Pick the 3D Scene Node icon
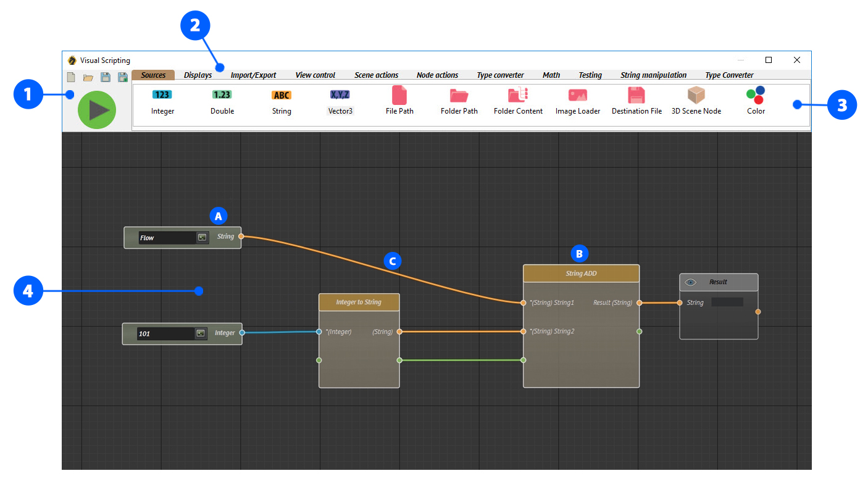The image size is (868, 497). pyautogui.click(x=696, y=101)
